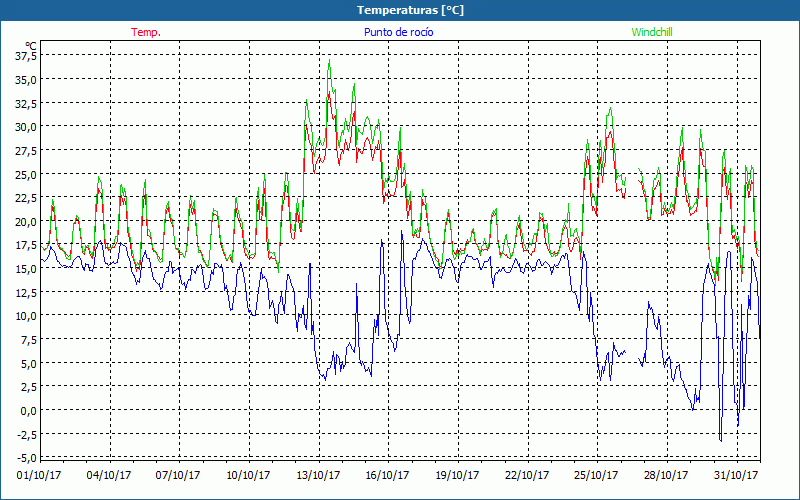800x500 pixels.
Task: Click the 25/10/17 date label
Action: (x=596, y=476)
